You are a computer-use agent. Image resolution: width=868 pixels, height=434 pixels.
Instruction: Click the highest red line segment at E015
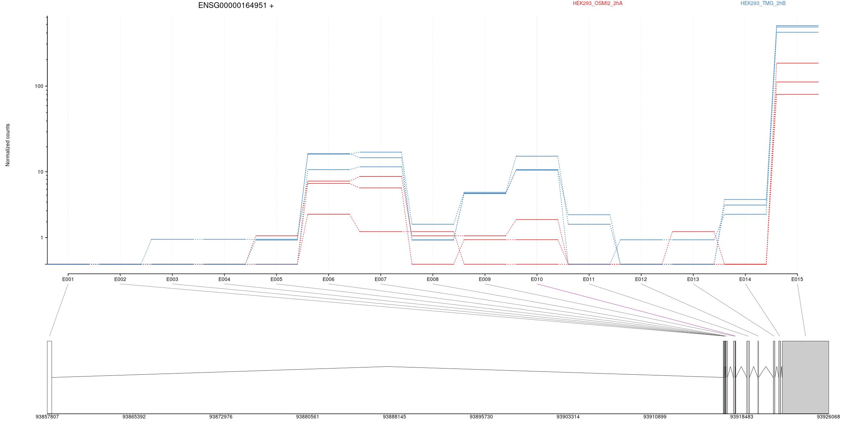797,63
